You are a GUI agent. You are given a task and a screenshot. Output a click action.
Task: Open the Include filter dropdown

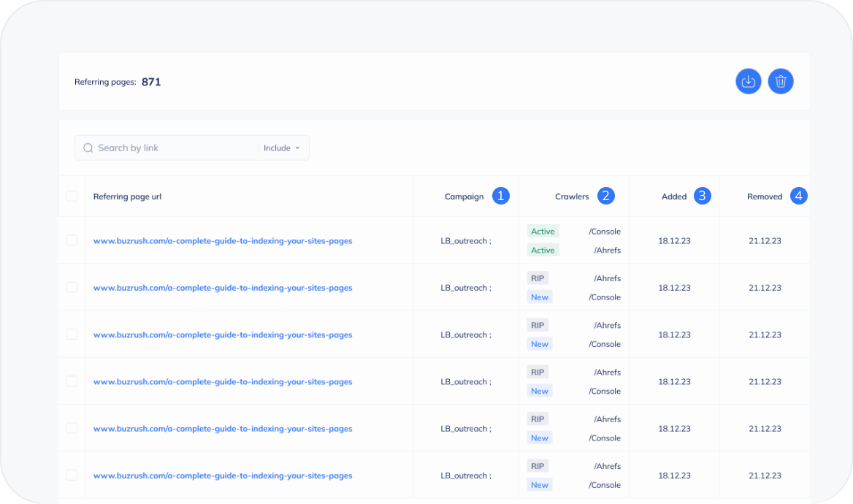tap(282, 148)
